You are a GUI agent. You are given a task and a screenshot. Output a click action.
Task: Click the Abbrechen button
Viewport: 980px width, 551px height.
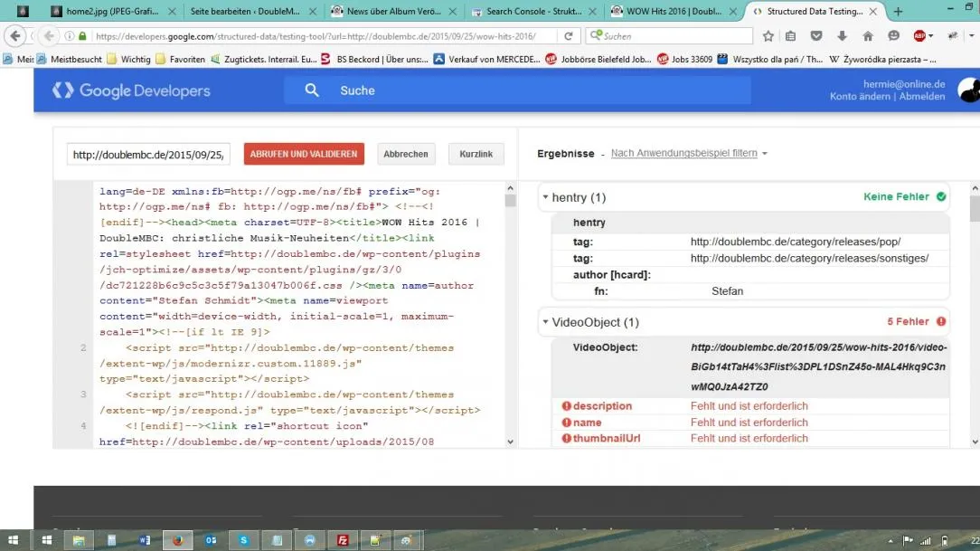coord(406,154)
